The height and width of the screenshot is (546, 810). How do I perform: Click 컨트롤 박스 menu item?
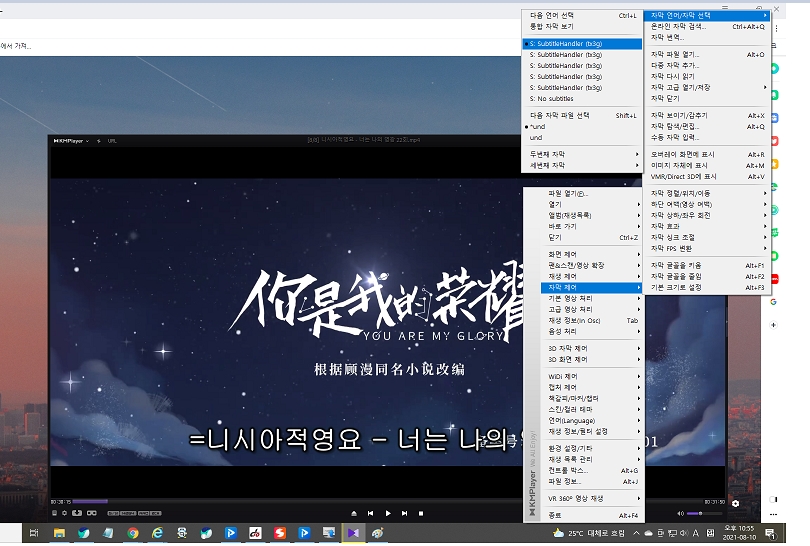point(591,471)
